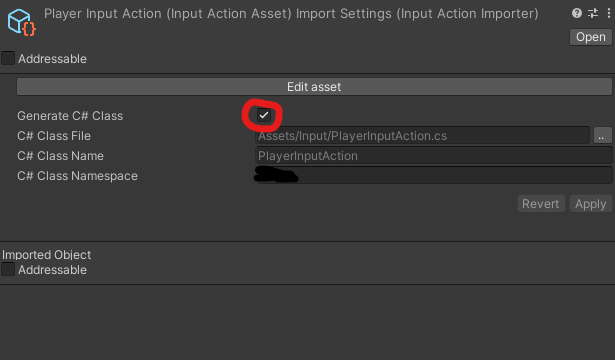Browse for class file with the '..' button
The width and height of the screenshot is (615, 360).
602,136
